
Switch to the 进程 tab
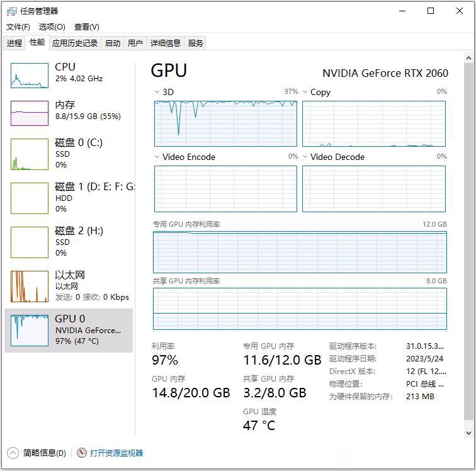coord(14,43)
